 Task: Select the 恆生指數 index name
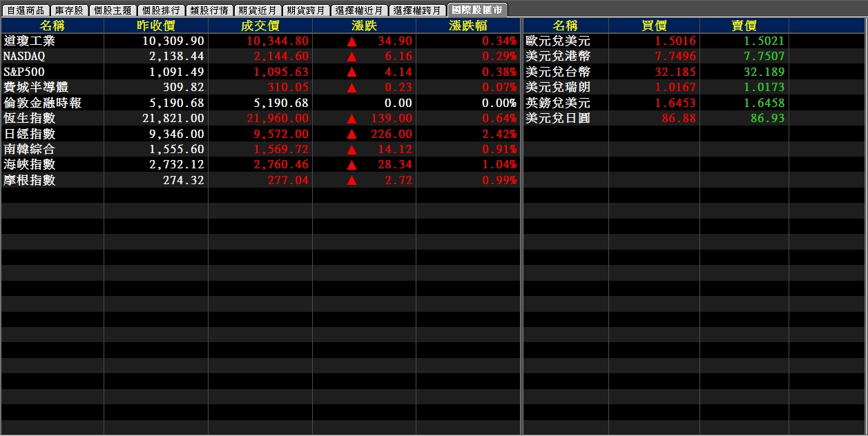(x=29, y=118)
